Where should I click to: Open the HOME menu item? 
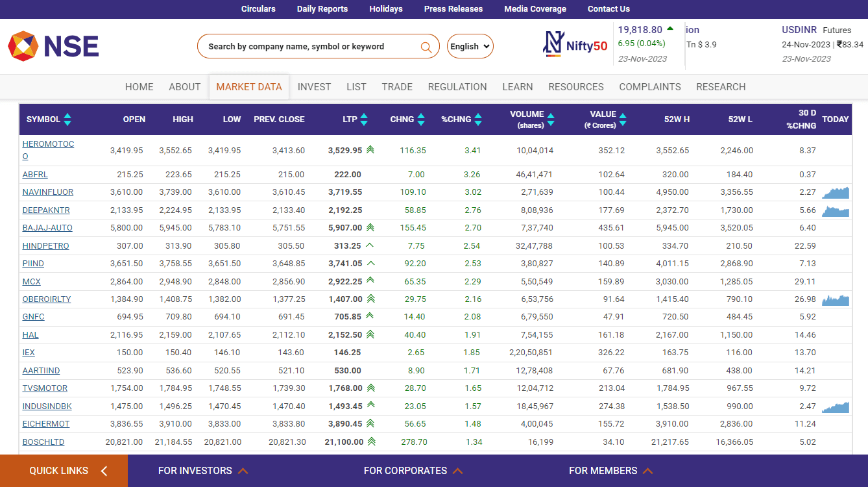[139, 86]
